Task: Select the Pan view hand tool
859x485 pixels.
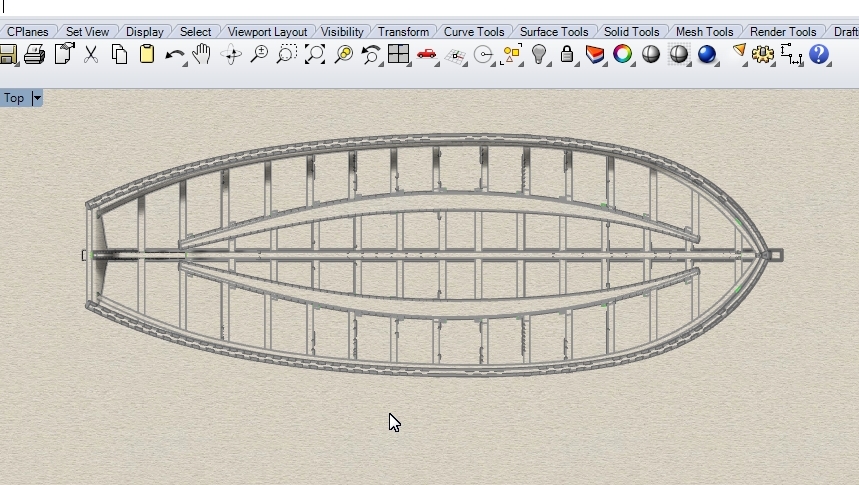Action: pos(202,54)
